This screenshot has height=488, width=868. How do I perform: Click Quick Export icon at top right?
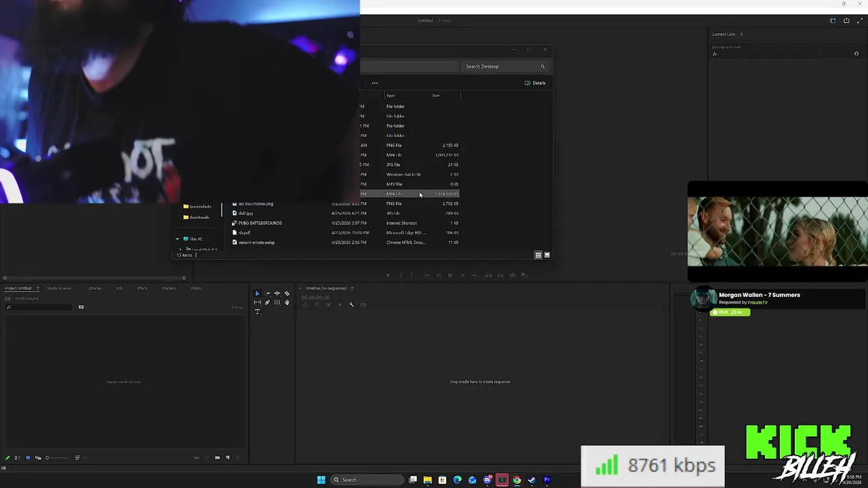846,20
